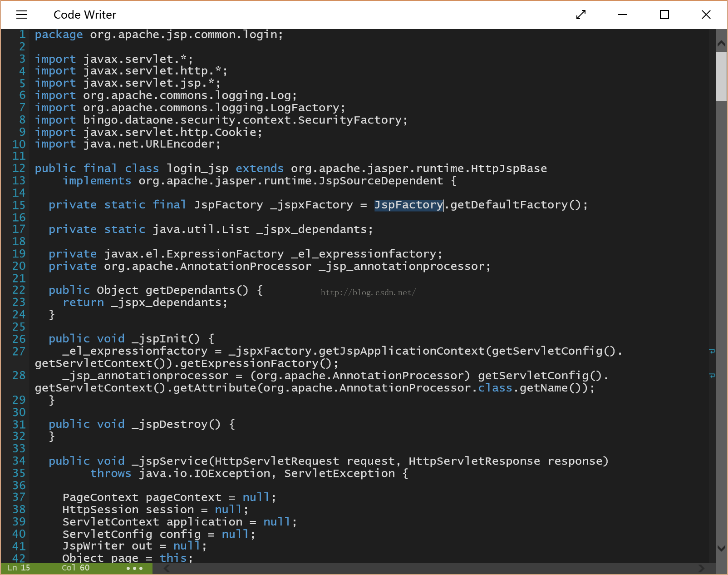Click vertical scrollbar down arrow

click(721, 548)
